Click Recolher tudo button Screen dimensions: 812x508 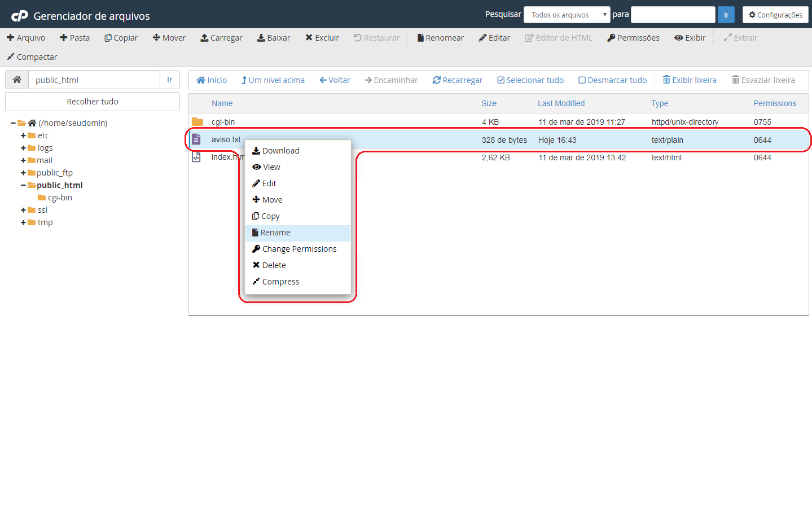93,102
